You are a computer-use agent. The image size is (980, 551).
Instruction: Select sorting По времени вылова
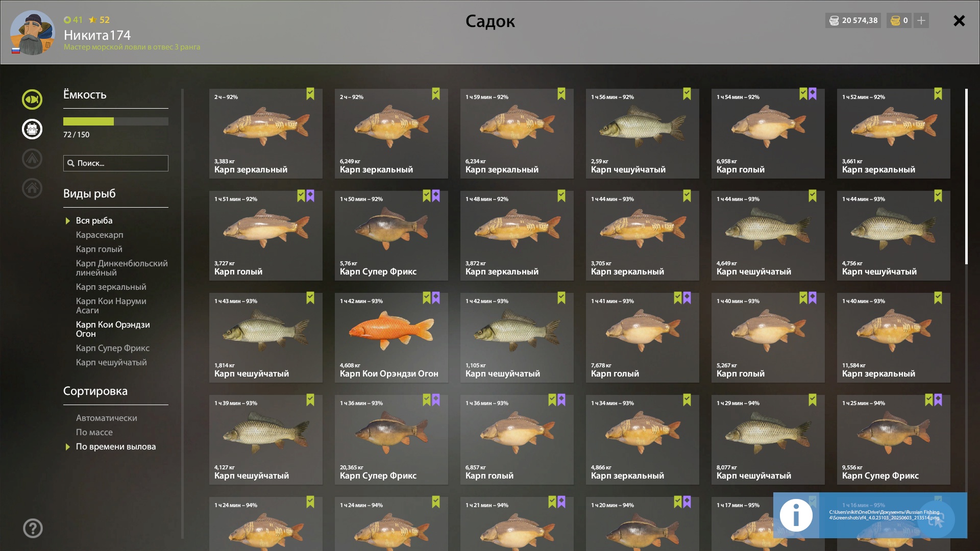116,446
